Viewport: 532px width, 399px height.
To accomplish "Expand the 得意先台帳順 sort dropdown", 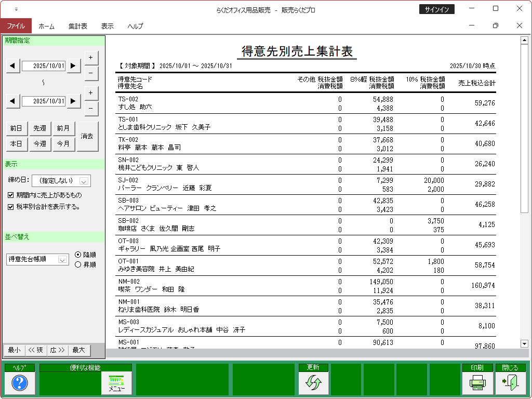I will coord(62,259).
